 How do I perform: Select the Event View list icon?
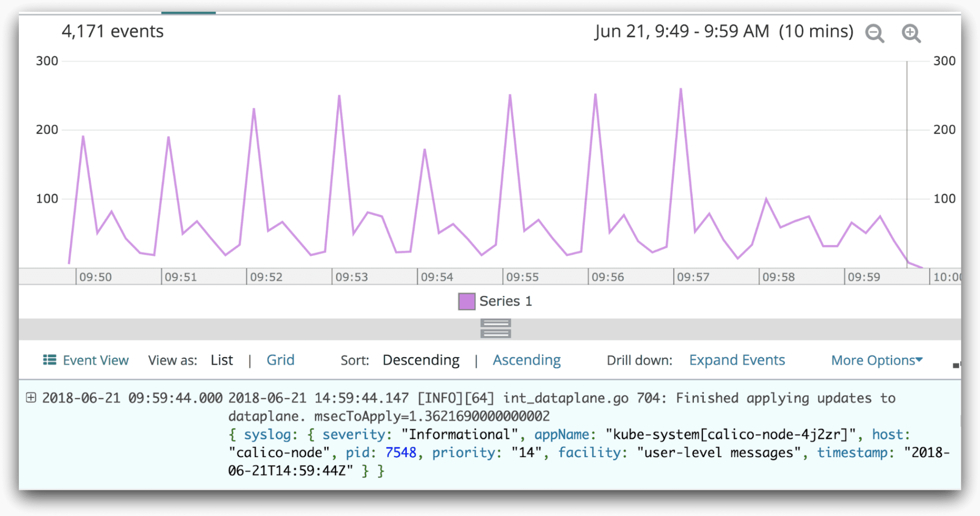(49, 360)
